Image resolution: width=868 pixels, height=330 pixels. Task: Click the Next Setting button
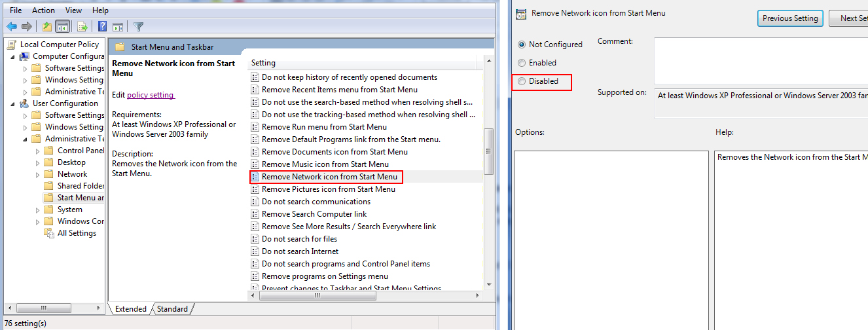coord(848,18)
